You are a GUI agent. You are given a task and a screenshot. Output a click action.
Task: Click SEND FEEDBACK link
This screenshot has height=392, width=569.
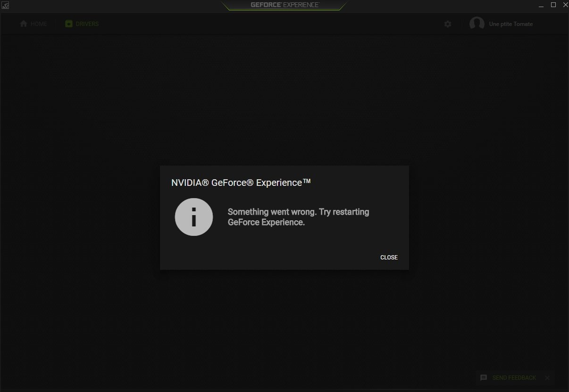[514, 378]
